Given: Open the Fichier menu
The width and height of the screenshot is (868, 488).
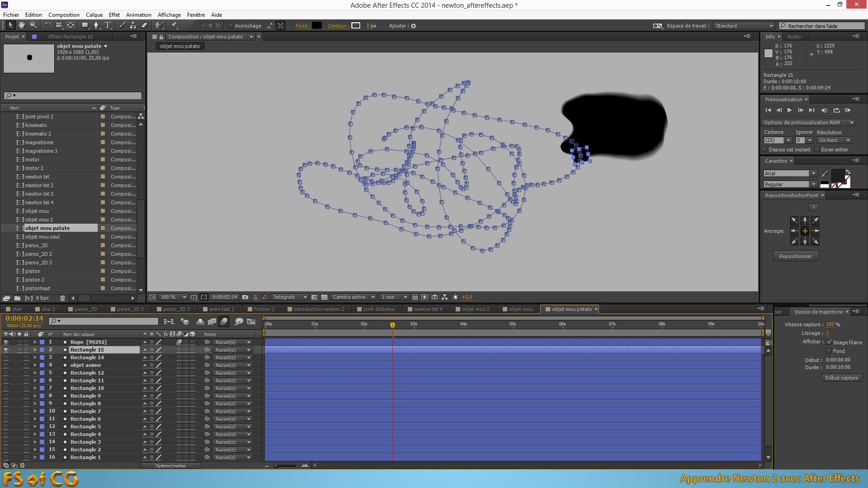Looking at the screenshot, I should coord(11,14).
